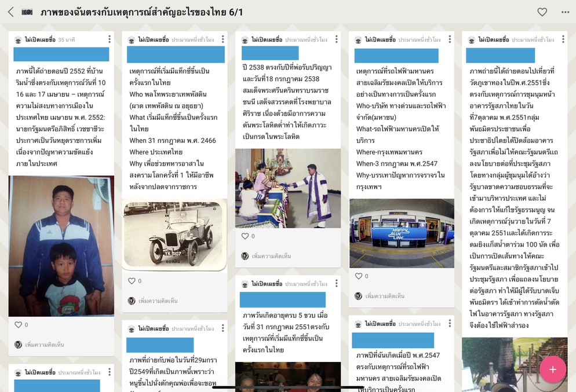Open the graduation ceremony photo
This screenshot has width=576, height=392.
(x=288, y=188)
